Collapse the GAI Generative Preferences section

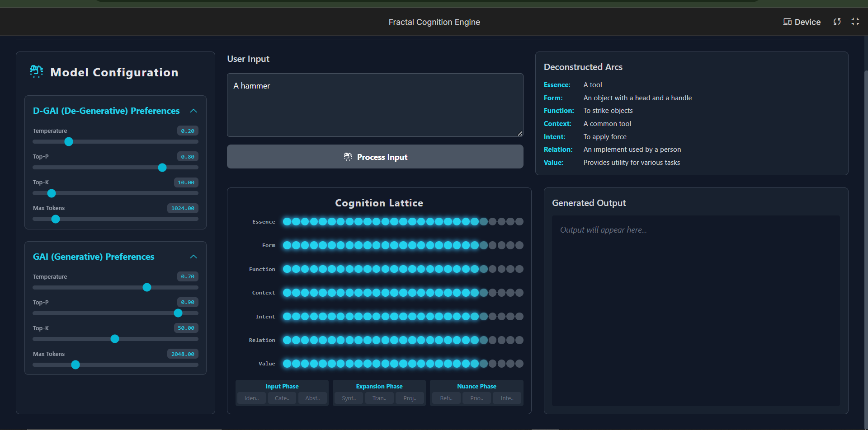point(193,257)
